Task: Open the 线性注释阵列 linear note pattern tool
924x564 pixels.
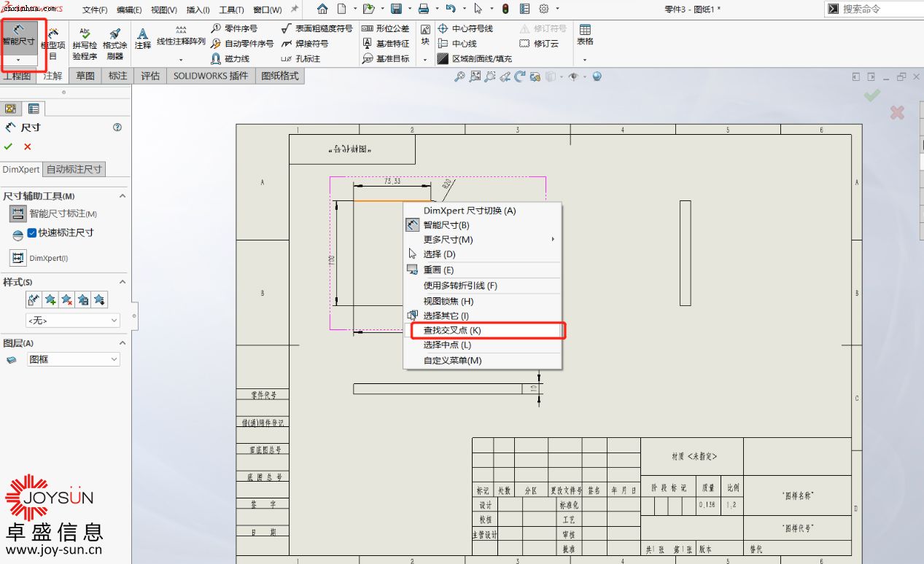Action: 182,36
